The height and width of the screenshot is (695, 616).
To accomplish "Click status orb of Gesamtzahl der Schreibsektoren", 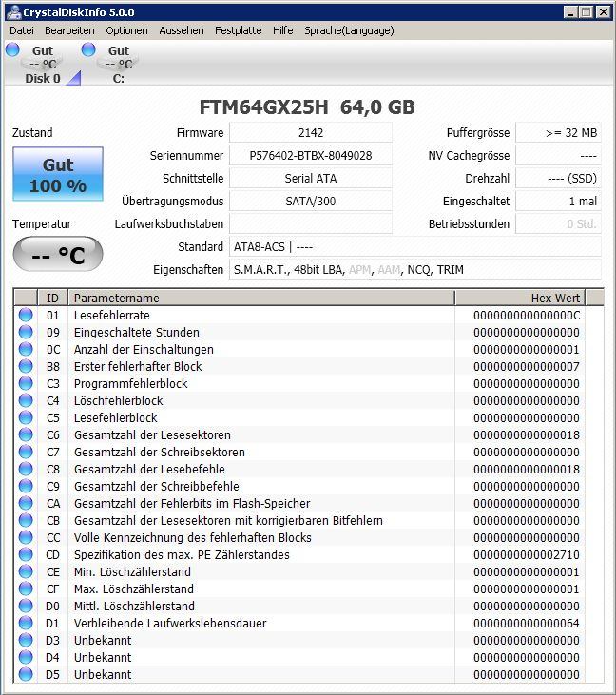I will point(26,452).
